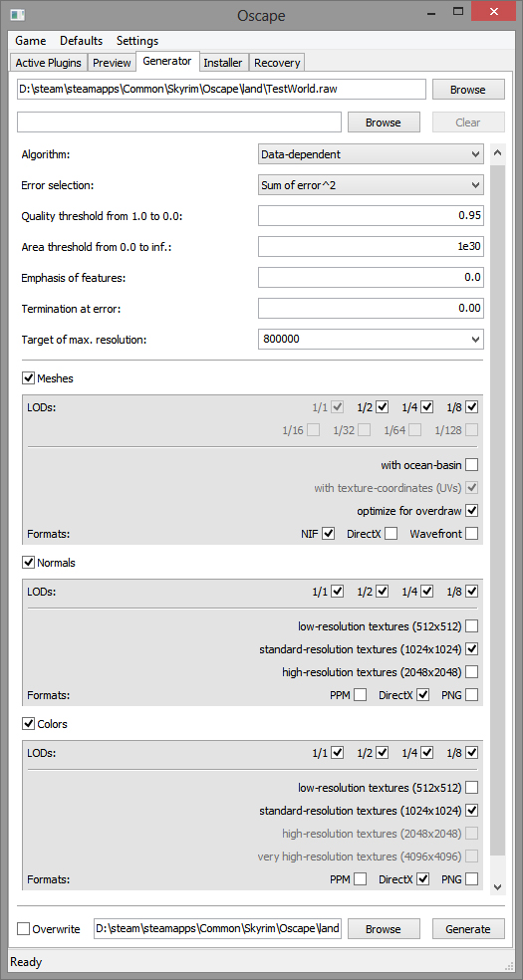Click the scrollbar up arrow
The width and height of the screenshot is (523, 980).
(498, 151)
